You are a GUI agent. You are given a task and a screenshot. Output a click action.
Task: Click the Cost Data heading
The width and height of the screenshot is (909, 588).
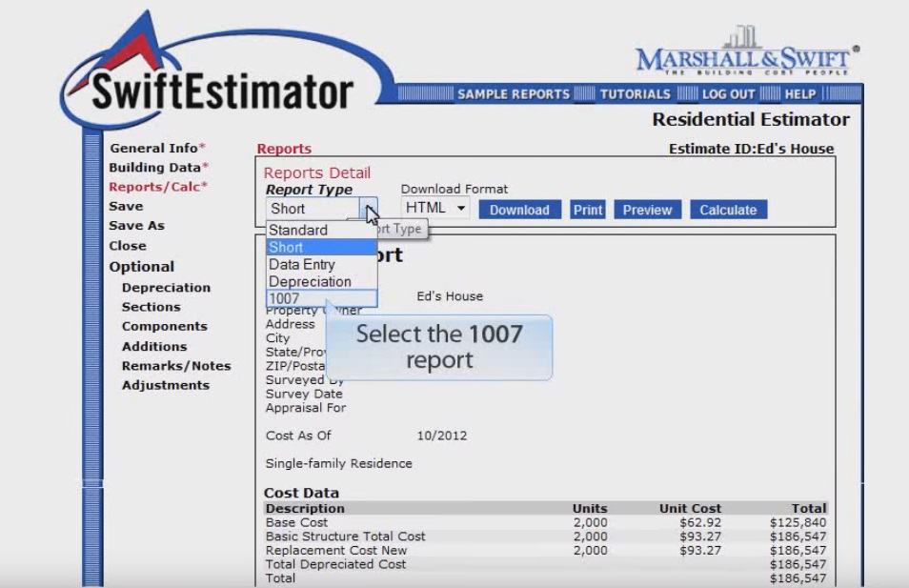tap(301, 493)
